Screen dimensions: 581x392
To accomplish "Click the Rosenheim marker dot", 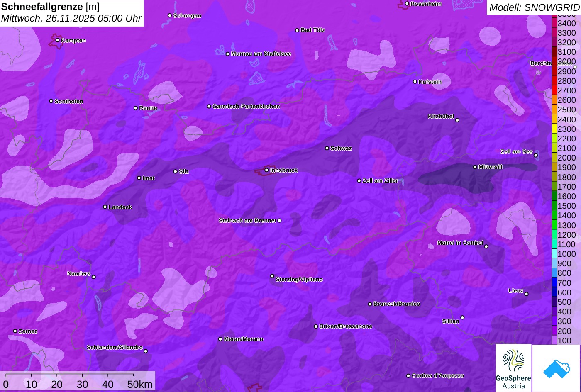I will point(407,4).
